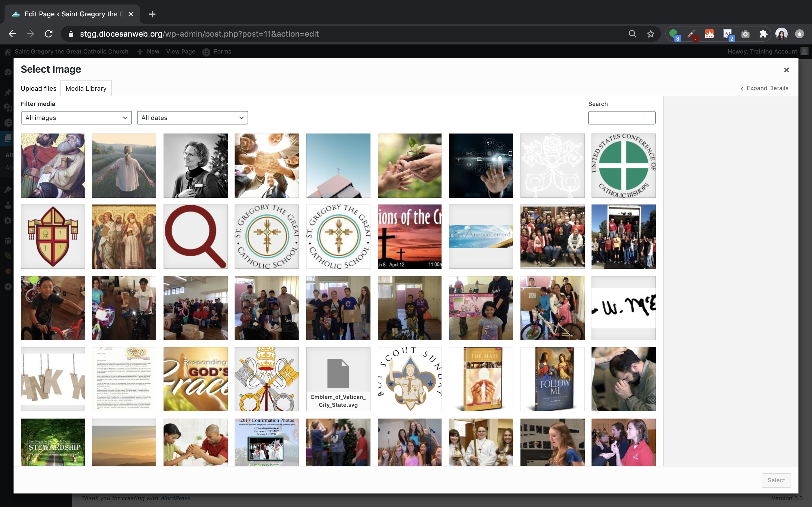Close the Select Image dialog
This screenshot has width=812, height=507.
[786, 70]
